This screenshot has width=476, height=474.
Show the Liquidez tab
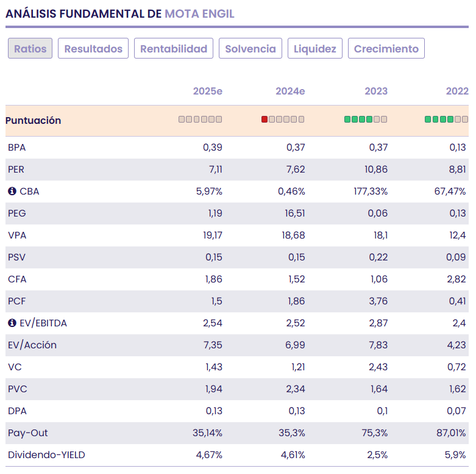point(315,49)
